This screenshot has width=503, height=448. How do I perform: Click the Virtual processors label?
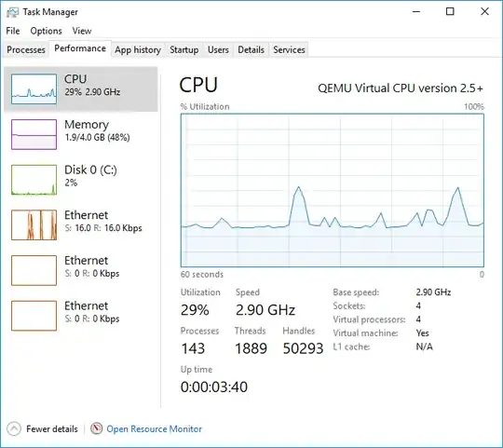pyautogui.click(x=369, y=319)
